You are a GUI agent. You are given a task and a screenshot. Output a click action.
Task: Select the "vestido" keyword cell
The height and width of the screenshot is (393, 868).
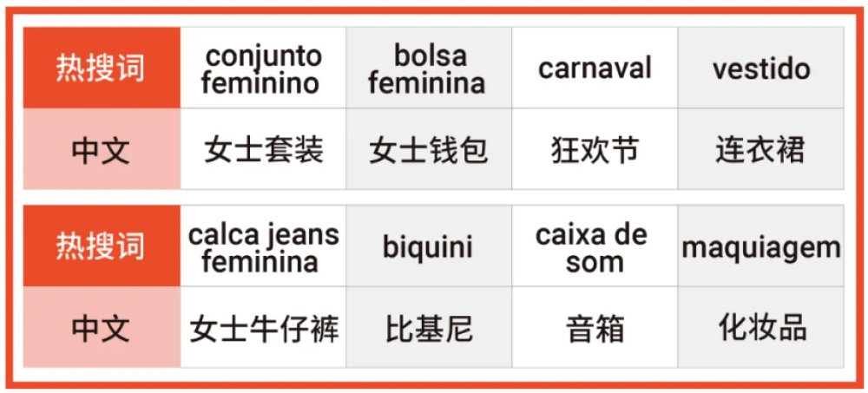(x=761, y=68)
